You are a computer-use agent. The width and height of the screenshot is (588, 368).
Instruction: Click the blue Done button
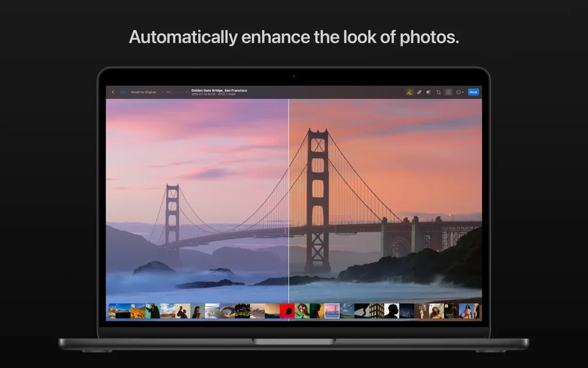coord(473,92)
